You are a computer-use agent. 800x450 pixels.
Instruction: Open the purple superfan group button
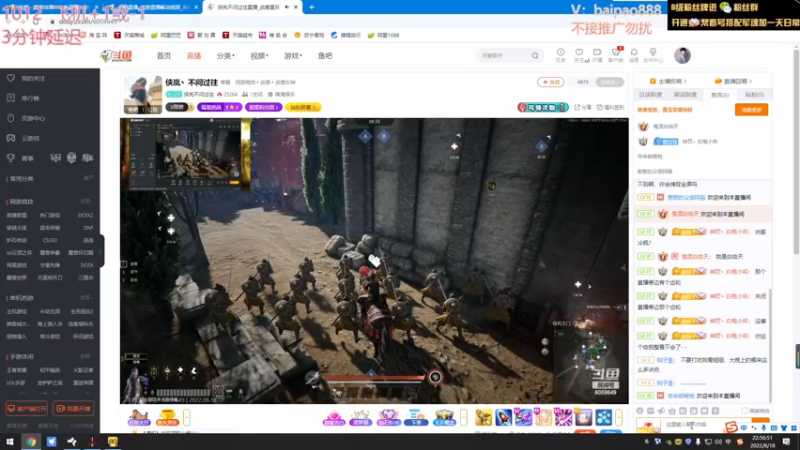click(263, 107)
